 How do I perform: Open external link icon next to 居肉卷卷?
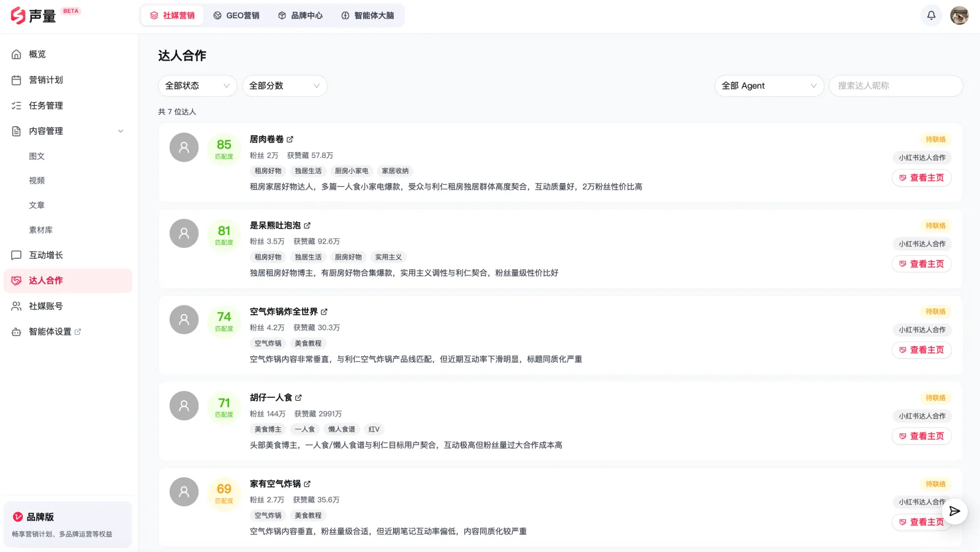coord(290,140)
